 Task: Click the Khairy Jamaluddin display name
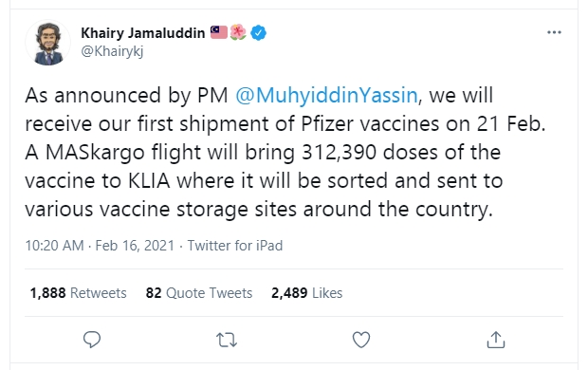pyautogui.click(x=143, y=33)
